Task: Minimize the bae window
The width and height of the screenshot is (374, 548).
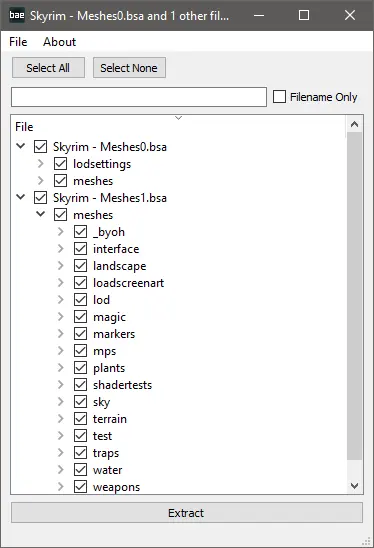Action: click(x=259, y=15)
